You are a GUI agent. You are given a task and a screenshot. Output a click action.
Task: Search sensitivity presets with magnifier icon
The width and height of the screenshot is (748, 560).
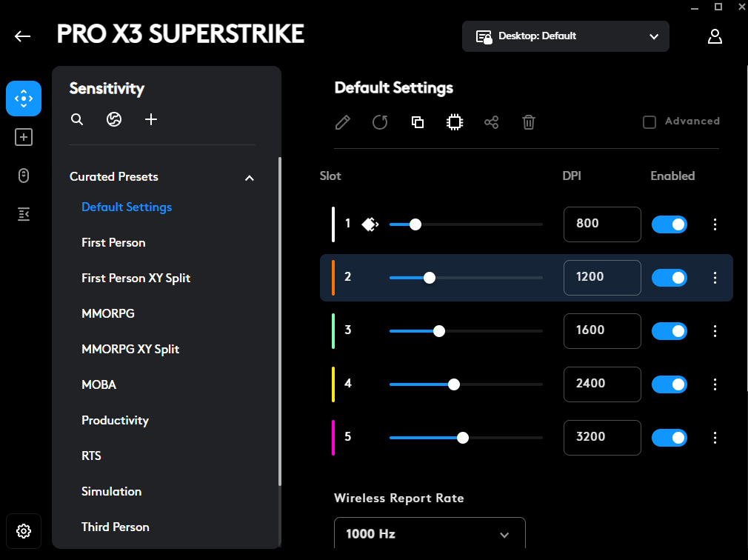(77, 119)
